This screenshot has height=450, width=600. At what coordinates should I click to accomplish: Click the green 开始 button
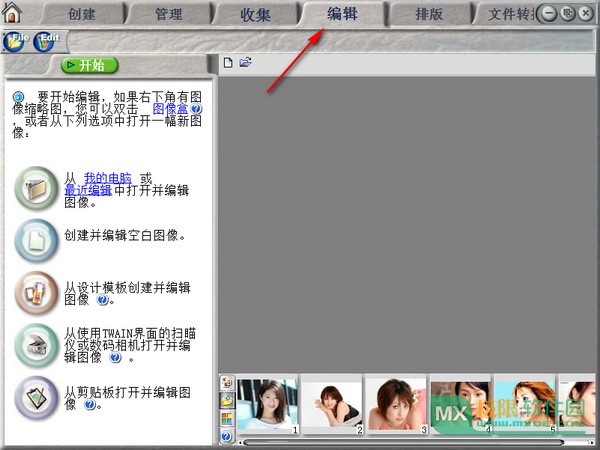pos(90,65)
